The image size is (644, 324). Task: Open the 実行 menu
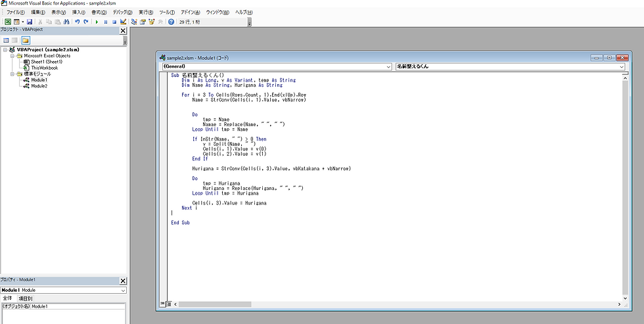[x=146, y=12]
